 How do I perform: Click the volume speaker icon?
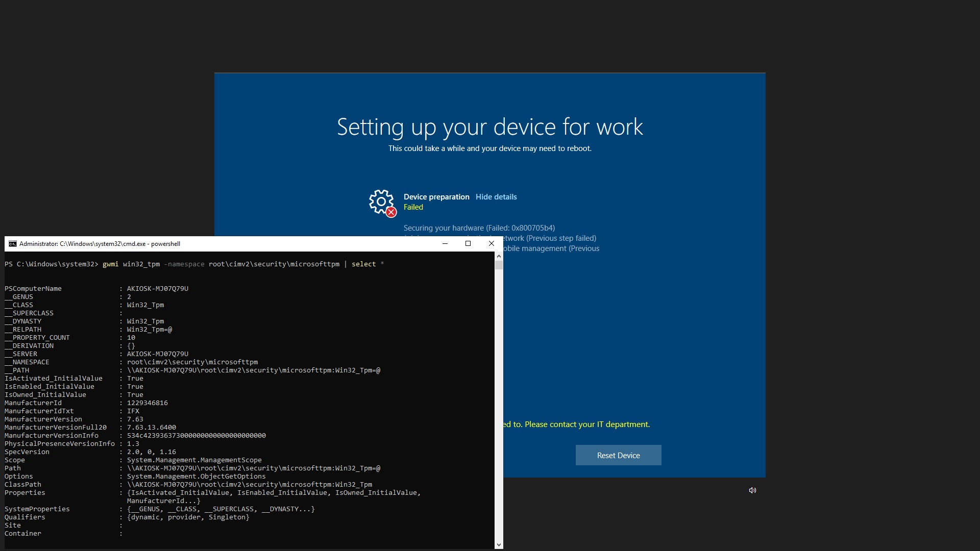752,490
